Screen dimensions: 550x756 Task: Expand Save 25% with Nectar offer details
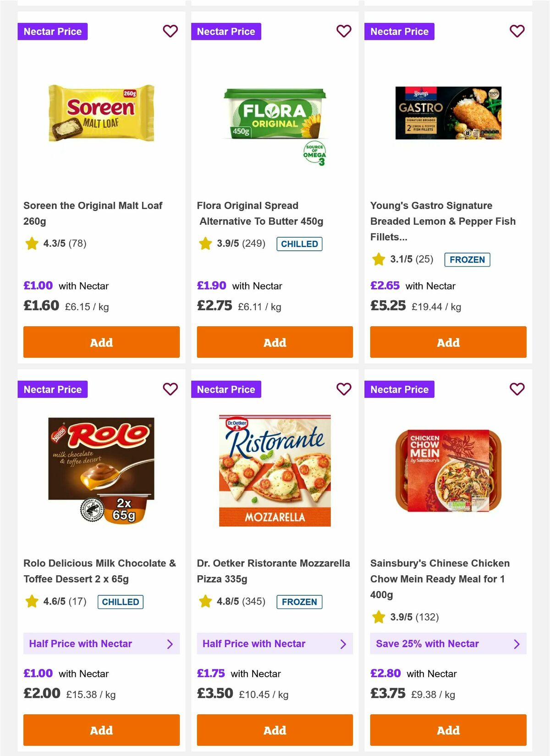pos(448,644)
